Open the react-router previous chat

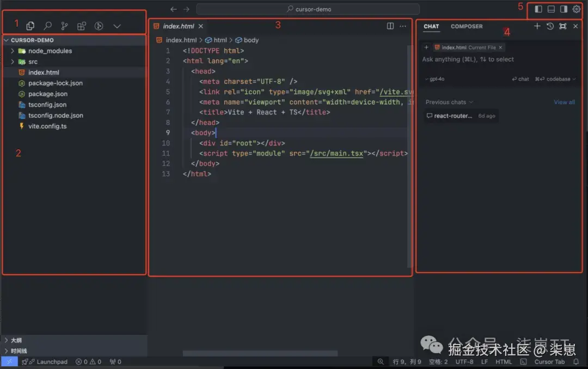[461, 116]
